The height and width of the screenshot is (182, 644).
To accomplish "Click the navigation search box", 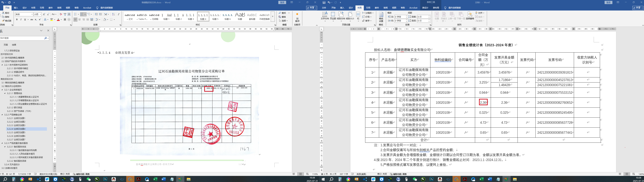I will pyautogui.click(x=22, y=38).
